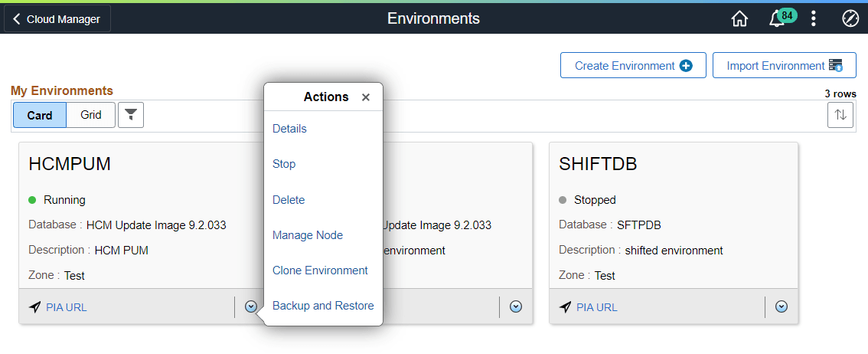
Task: Open notifications bell with 84 badge
Action: [777, 19]
